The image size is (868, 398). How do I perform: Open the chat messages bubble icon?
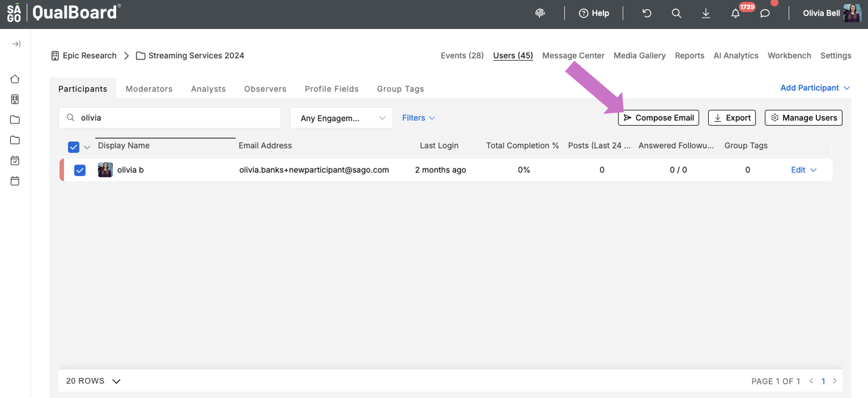pyautogui.click(x=765, y=13)
